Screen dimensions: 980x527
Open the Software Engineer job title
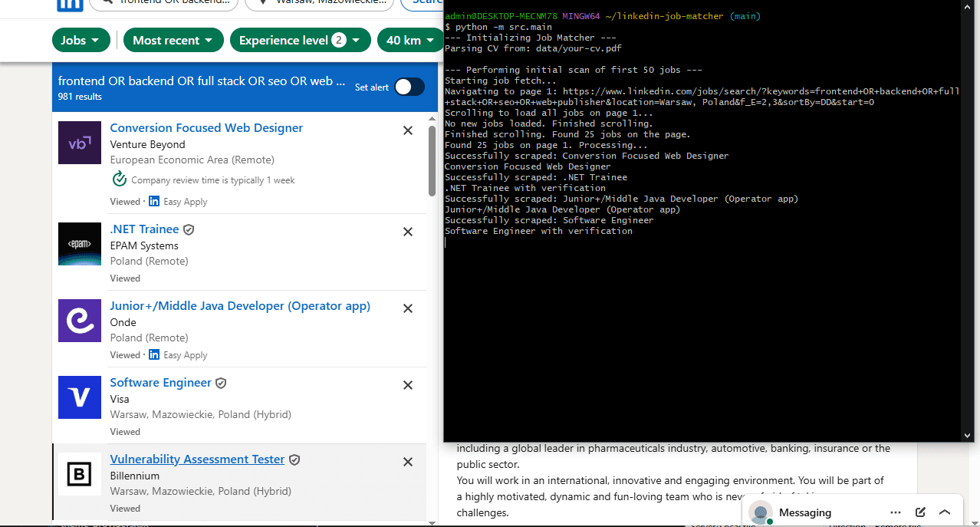coord(160,383)
